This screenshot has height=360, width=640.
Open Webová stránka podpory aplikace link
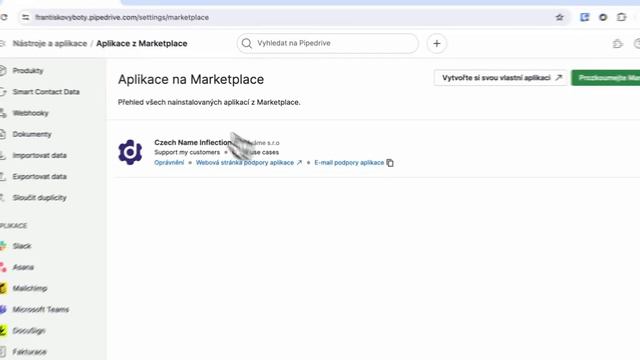pos(249,162)
